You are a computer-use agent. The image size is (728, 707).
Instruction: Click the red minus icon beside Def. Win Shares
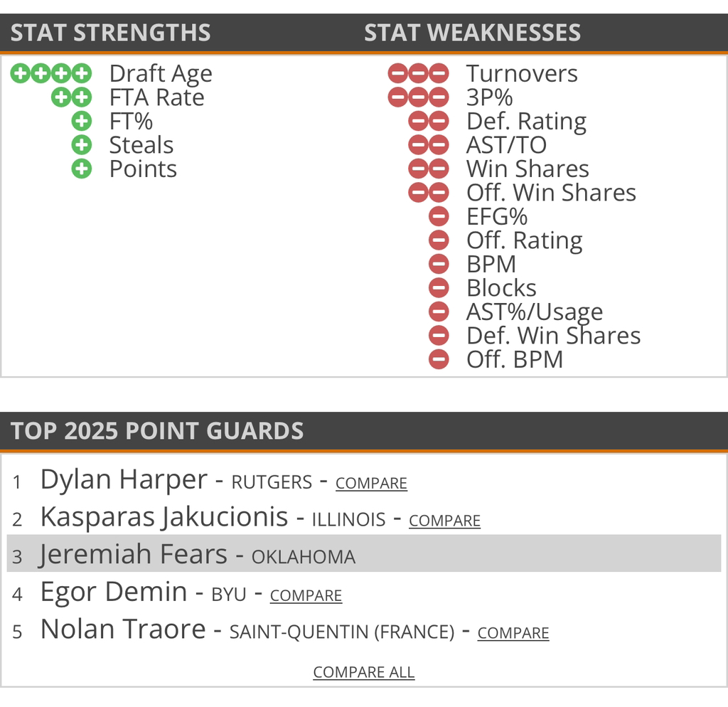[x=439, y=336]
